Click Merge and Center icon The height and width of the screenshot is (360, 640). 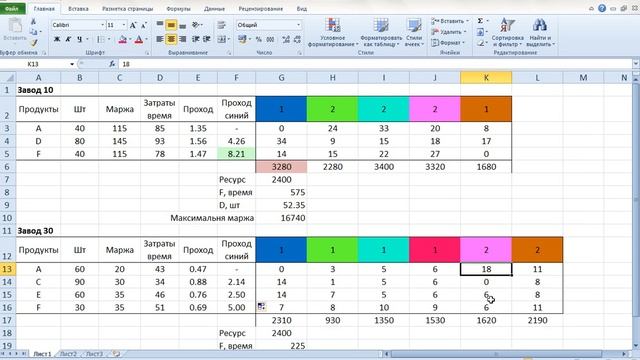222,39
